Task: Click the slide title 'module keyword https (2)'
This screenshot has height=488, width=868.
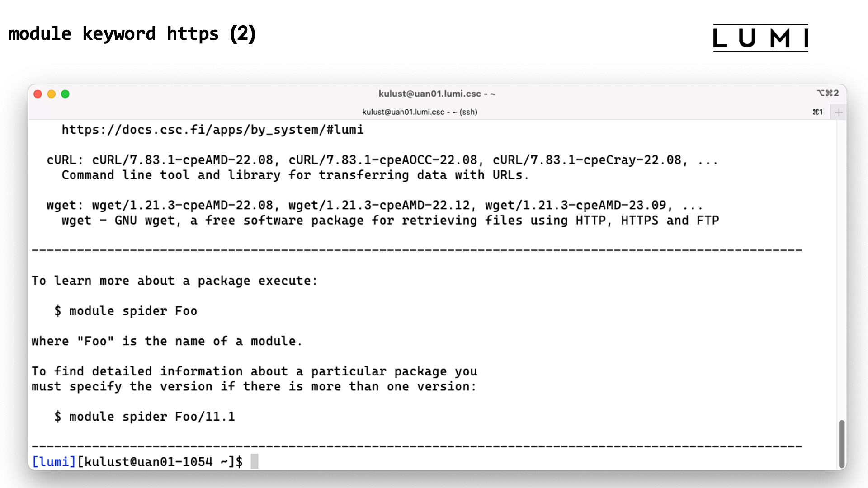Action: click(x=132, y=34)
